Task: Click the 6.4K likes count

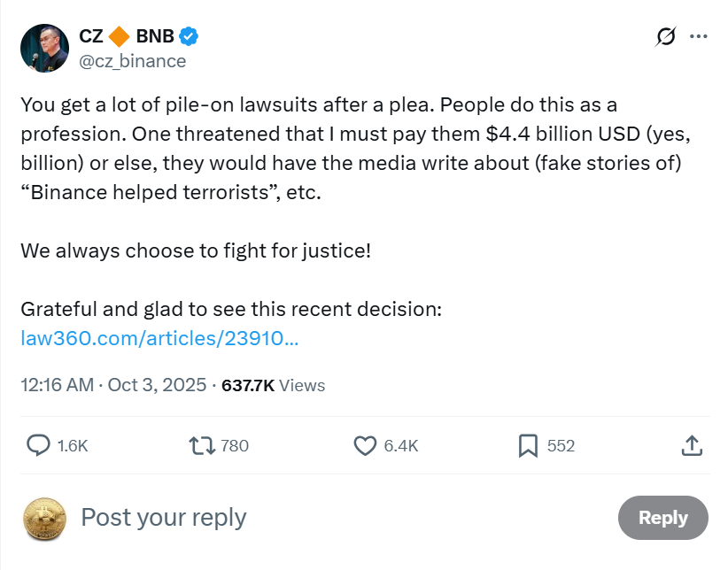Action: tap(400, 446)
